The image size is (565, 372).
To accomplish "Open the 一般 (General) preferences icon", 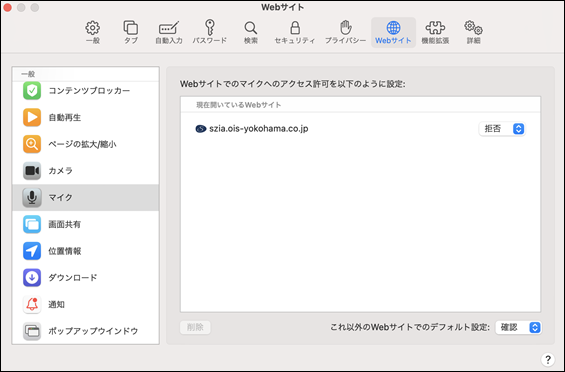I will click(93, 28).
